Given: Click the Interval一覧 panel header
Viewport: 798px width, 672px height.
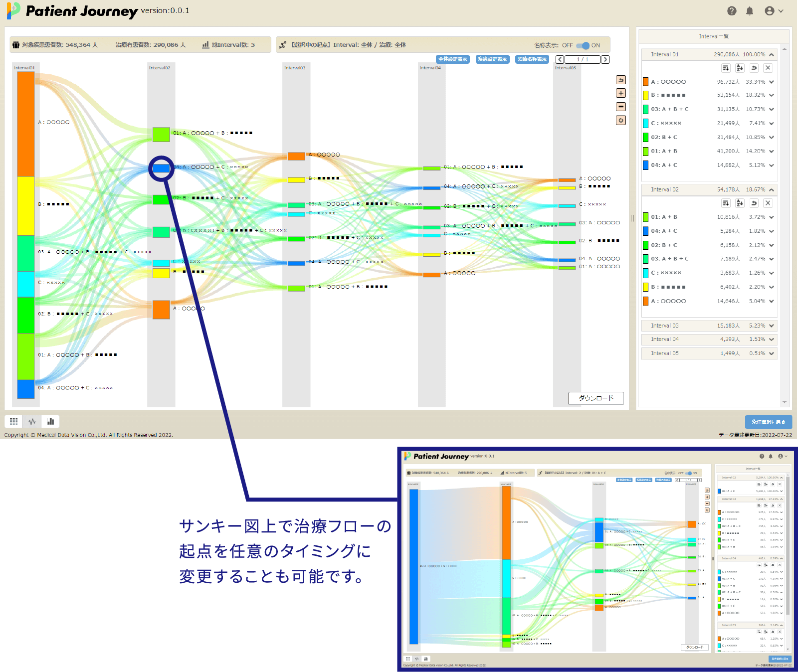Looking at the screenshot, I should click(714, 36).
